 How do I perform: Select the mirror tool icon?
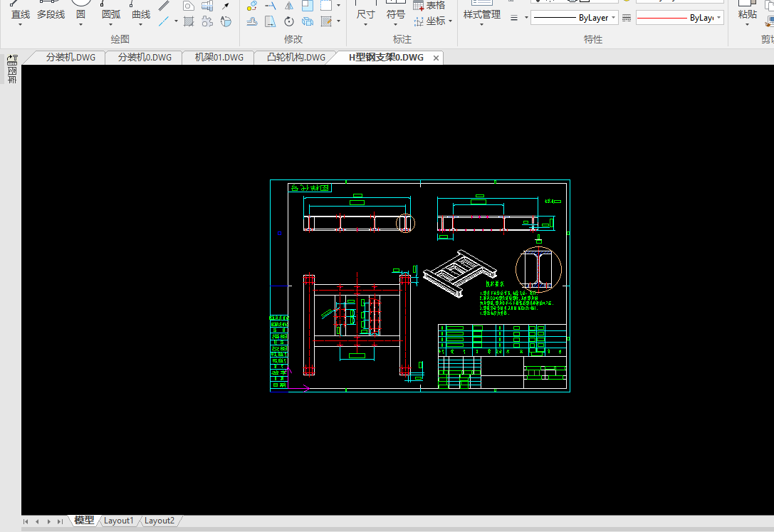pyautogui.click(x=289, y=6)
